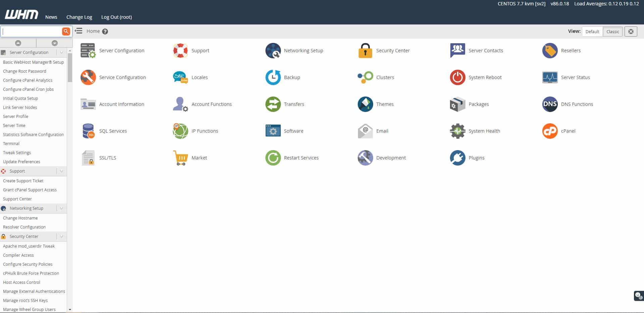Open the Resellers tag icon
The height and width of the screenshot is (313, 644).
click(550, 51)
